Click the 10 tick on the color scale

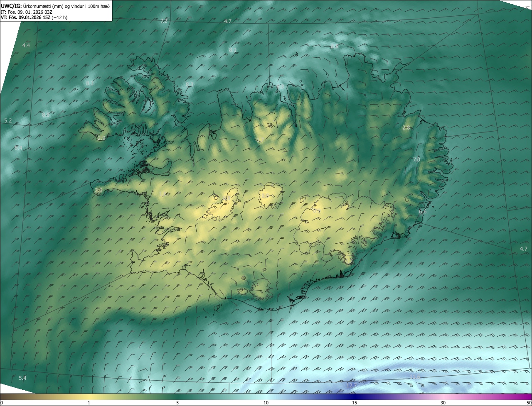[266, 403]
